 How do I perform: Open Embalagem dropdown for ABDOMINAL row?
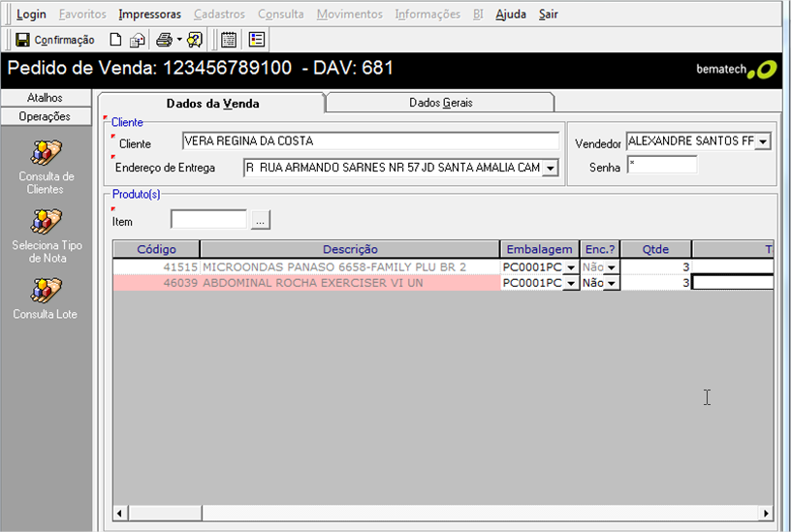(571, 283)
